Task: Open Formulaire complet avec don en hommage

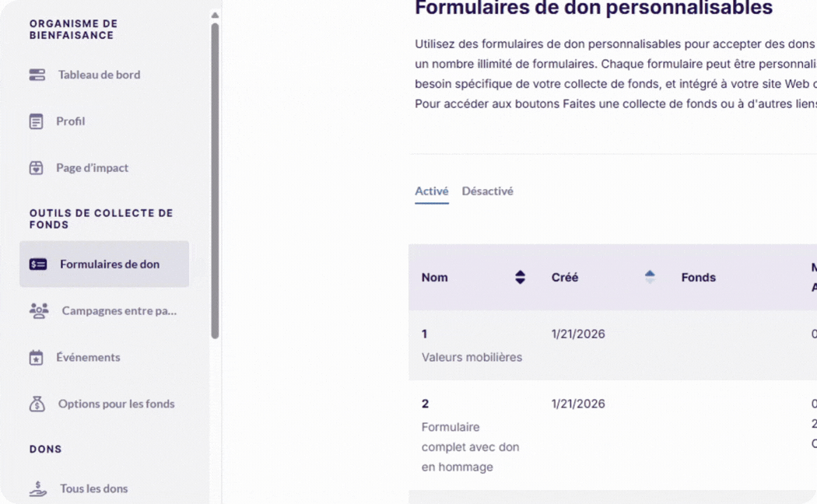Action: coord(470,446)
